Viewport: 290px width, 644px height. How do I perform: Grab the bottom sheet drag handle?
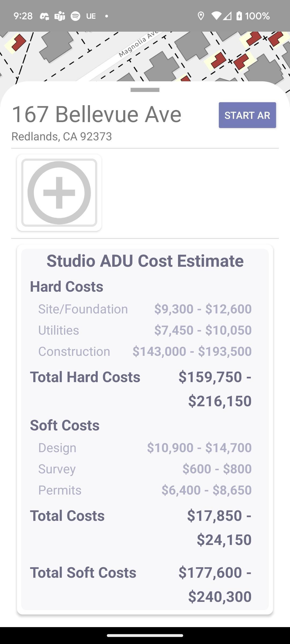145,90
